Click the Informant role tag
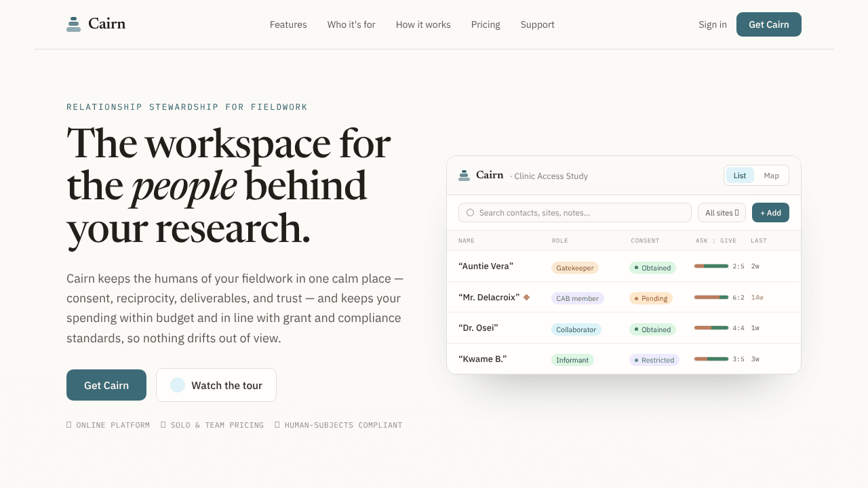Image resolution: width=868 pixels, height=488 pixels. point(572,360)
